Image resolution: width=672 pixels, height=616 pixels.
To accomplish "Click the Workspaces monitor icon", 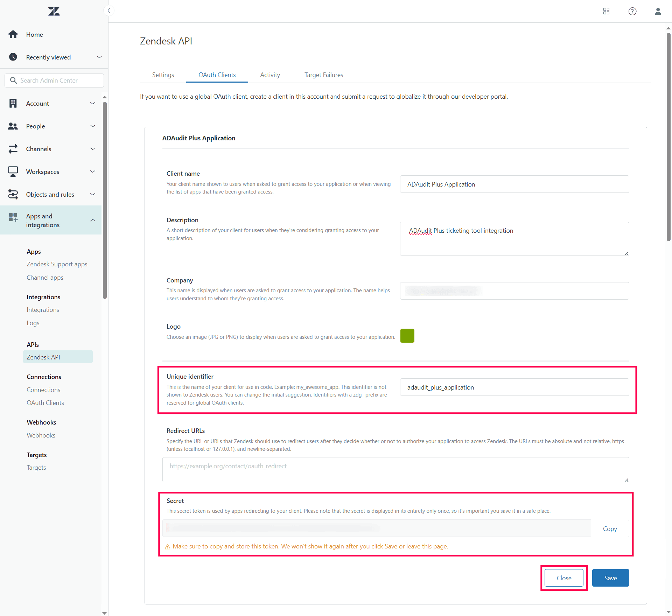I will pyautogui.click(x=13, y=171).
